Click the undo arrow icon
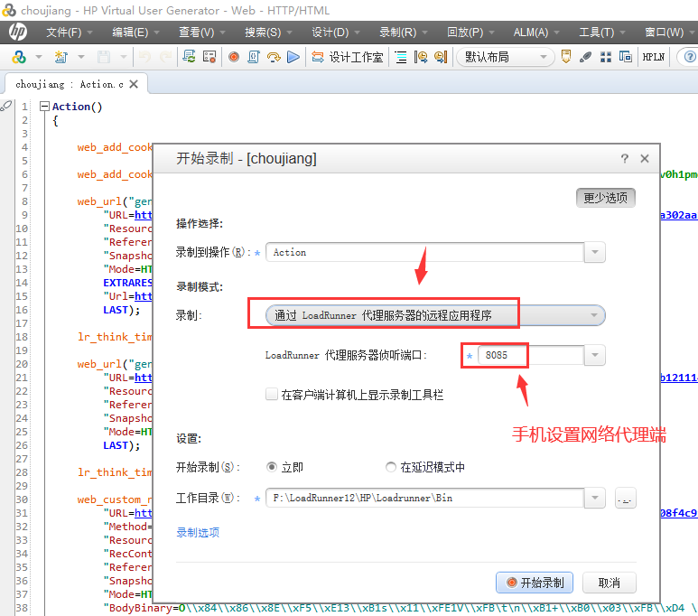The height and width of the screenshot is (616, 698). click(144, 57)
